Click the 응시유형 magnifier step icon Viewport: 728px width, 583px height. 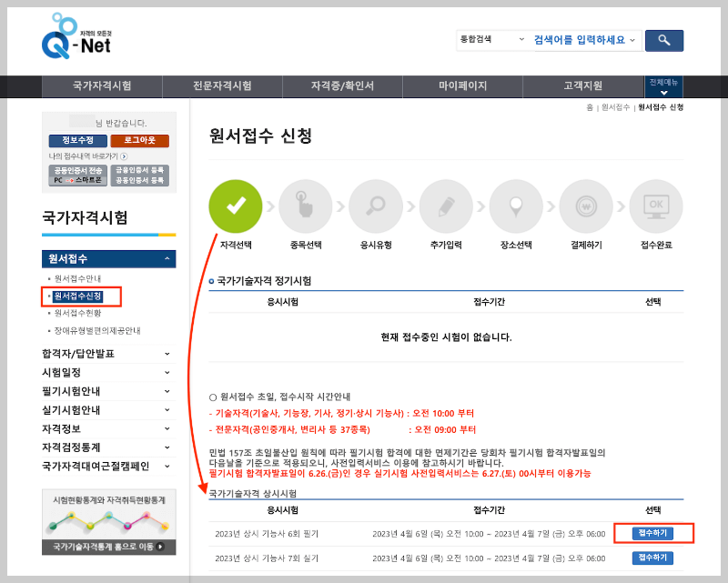(x=375, y=206)
